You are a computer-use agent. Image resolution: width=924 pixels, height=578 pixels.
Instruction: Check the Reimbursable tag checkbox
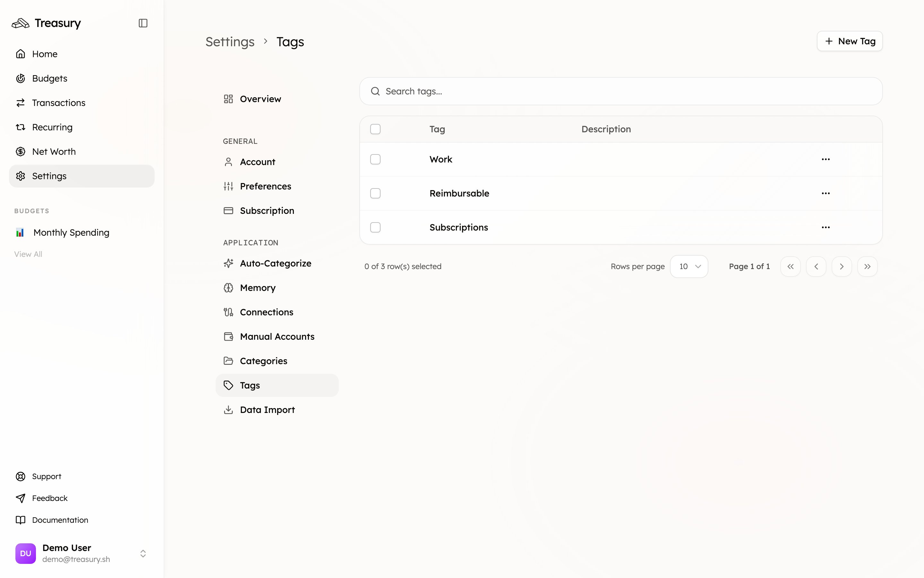click(375, 193)
